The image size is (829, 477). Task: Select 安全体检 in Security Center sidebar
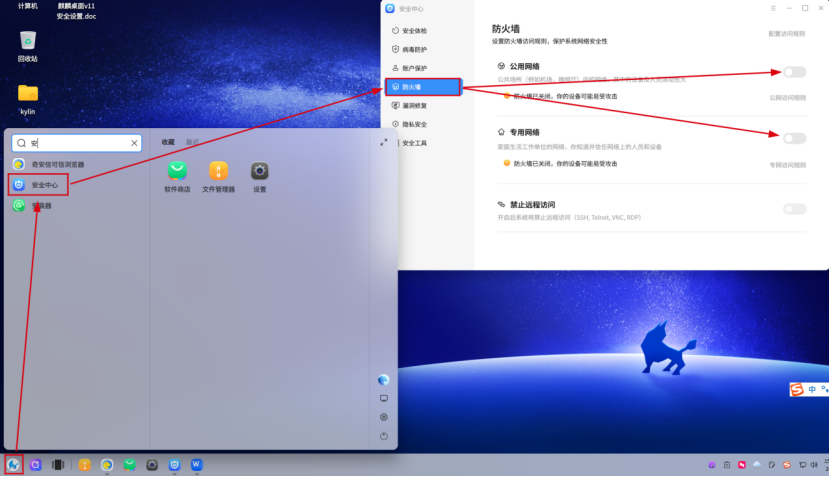click(424, 31)
